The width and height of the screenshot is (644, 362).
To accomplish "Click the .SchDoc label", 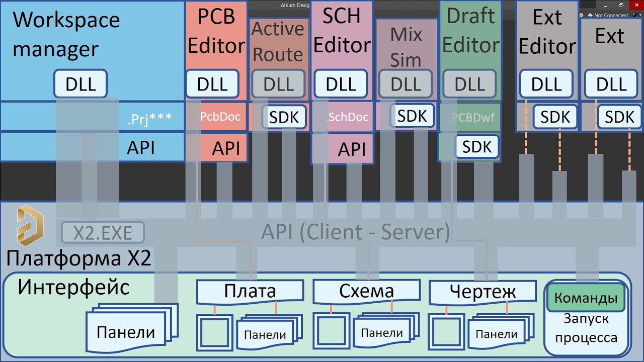I will pos(348,117).
